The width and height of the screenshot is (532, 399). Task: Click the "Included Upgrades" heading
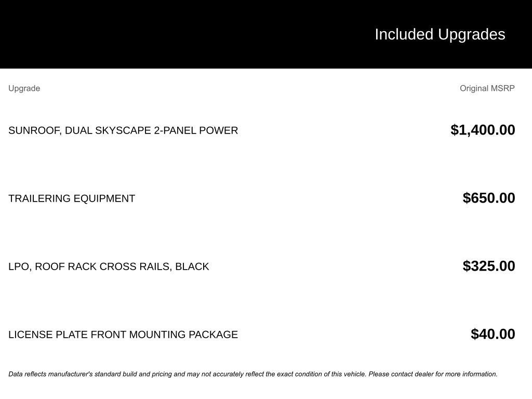click(440, 34)
